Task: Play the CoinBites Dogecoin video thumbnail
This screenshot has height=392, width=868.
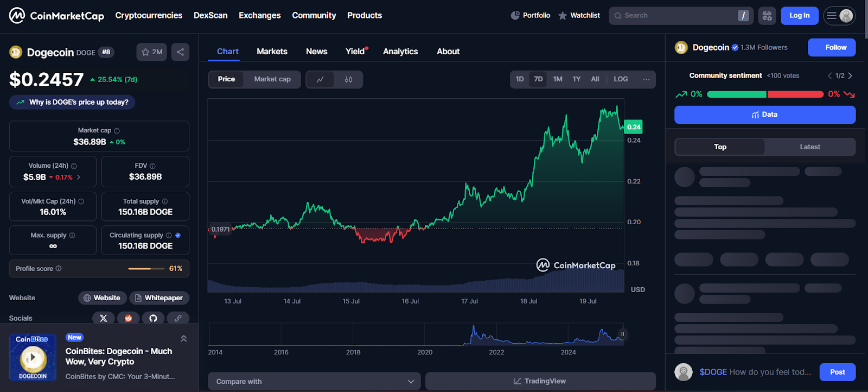Action: point(33,357)
